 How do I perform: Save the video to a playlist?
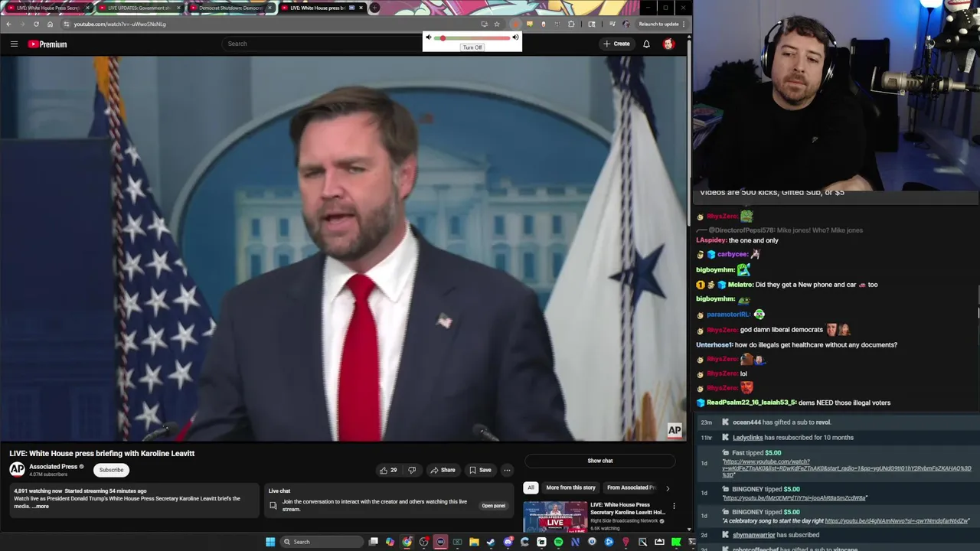pos(480,470)
